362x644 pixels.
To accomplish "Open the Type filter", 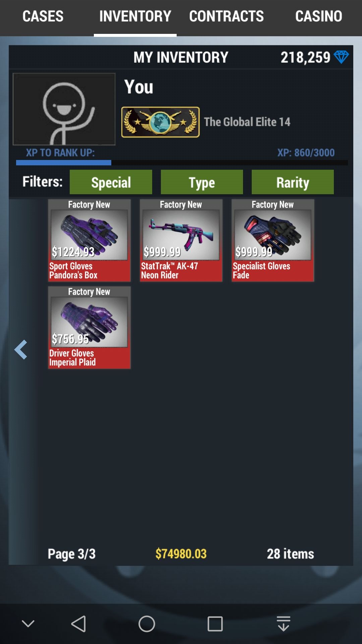I will (202, 182).
